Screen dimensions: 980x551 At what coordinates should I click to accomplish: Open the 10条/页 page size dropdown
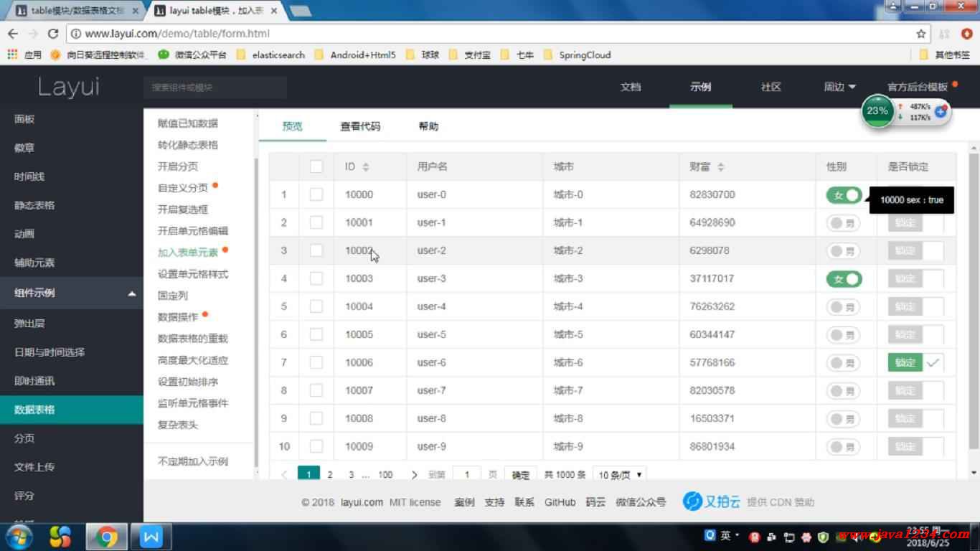point(619,475)
